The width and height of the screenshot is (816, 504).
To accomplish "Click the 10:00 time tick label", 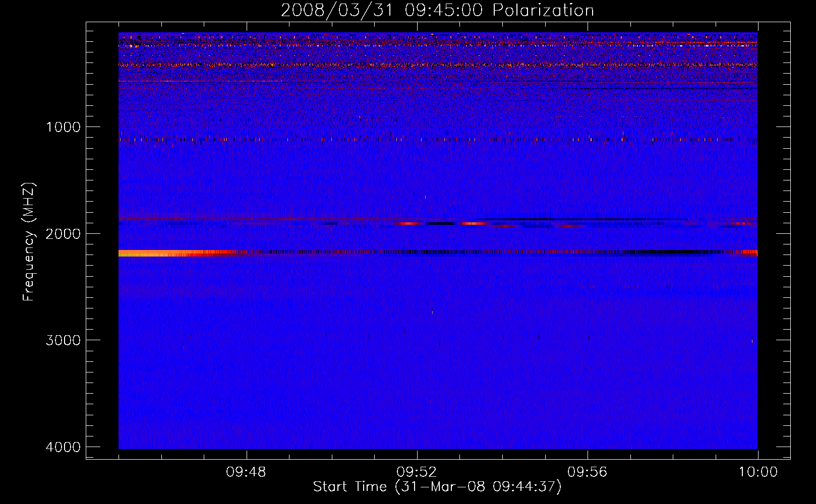I will tap(758, 472).
